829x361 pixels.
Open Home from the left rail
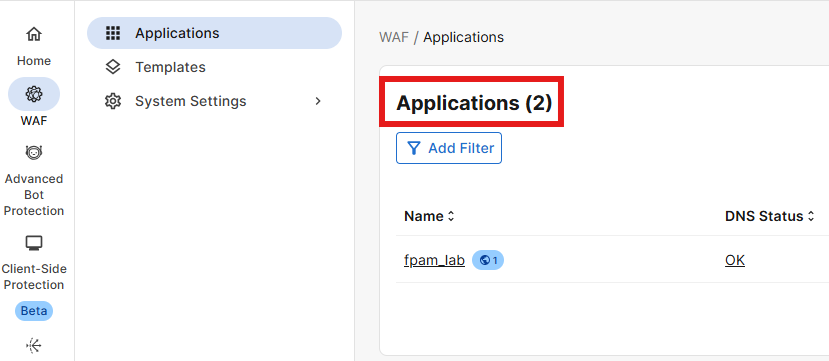coord(34,35)
